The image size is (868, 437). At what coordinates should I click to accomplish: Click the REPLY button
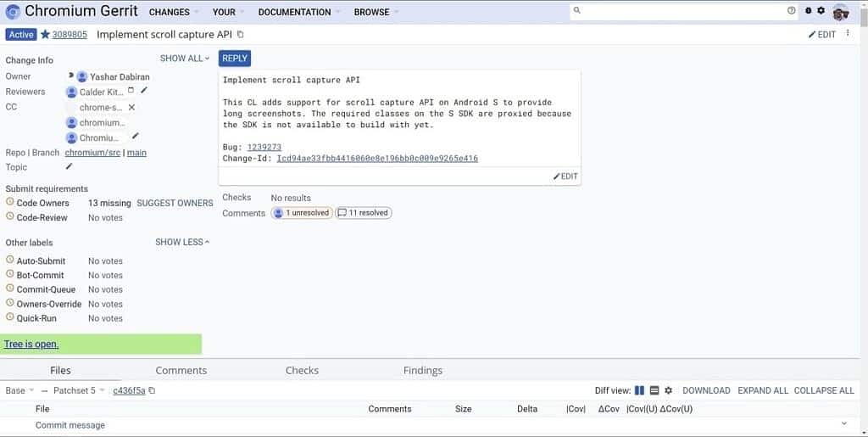point(235,59)
